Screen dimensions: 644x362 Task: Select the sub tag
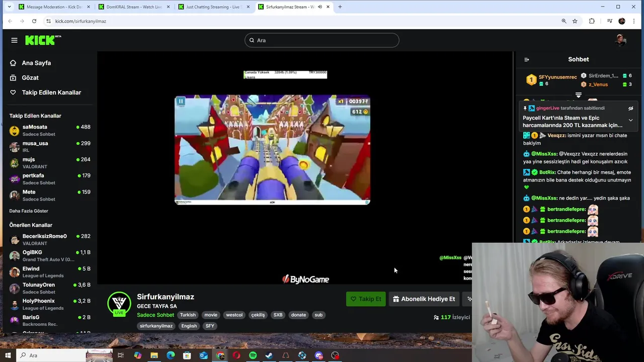click(x=318, y=315)
